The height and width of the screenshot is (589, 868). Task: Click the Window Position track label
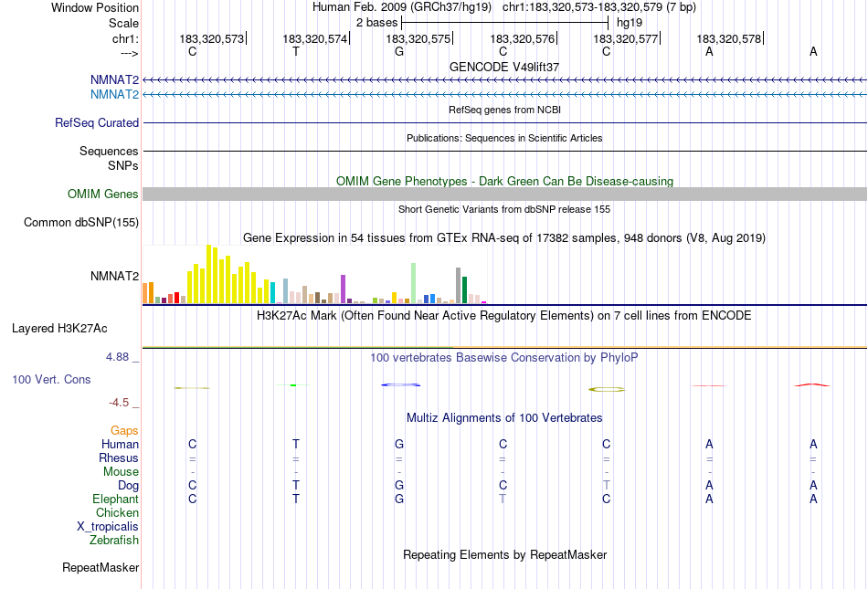coord(95,7)
